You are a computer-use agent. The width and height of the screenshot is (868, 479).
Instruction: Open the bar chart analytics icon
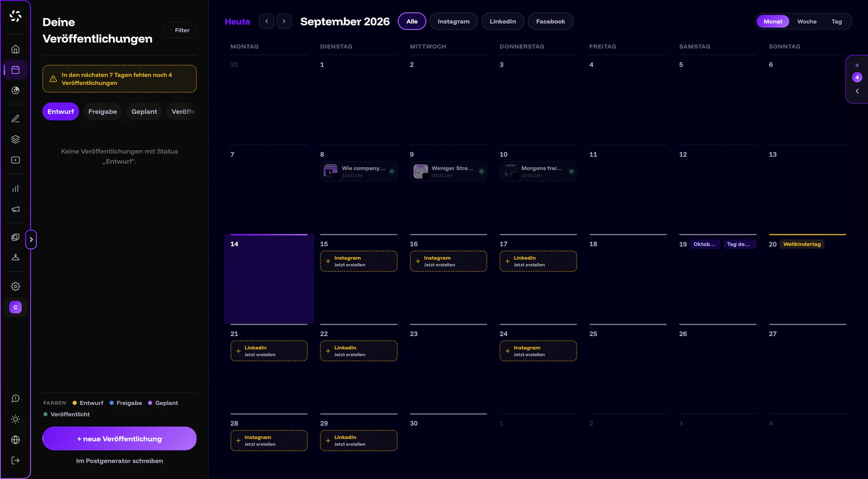click(16, 188)
